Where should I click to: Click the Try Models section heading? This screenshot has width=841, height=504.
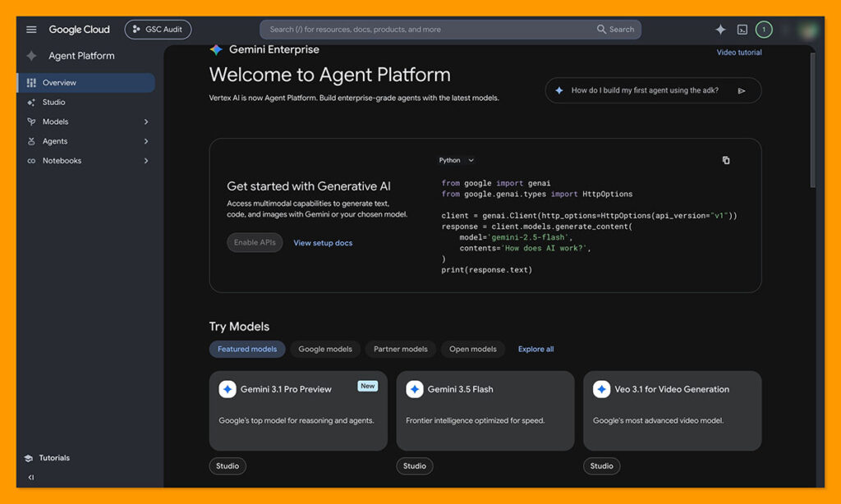tap(239, 327)
